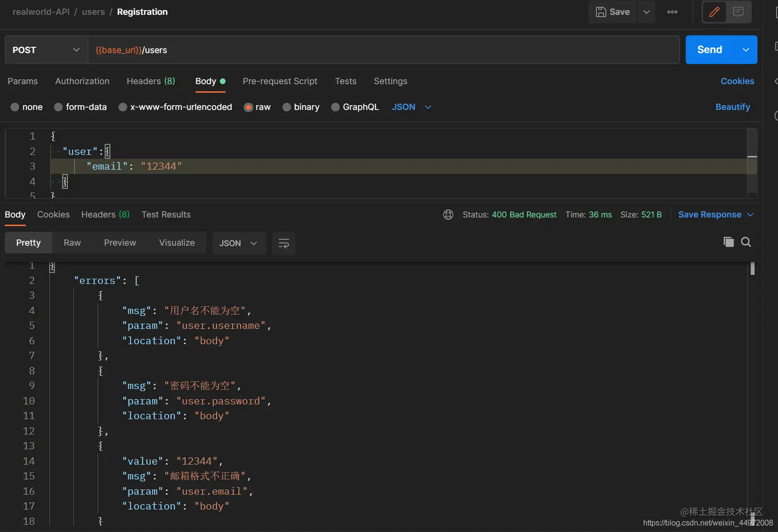Switch response view to Pretty
Screen dimensions: 778x532
click(x=28, y=243)
